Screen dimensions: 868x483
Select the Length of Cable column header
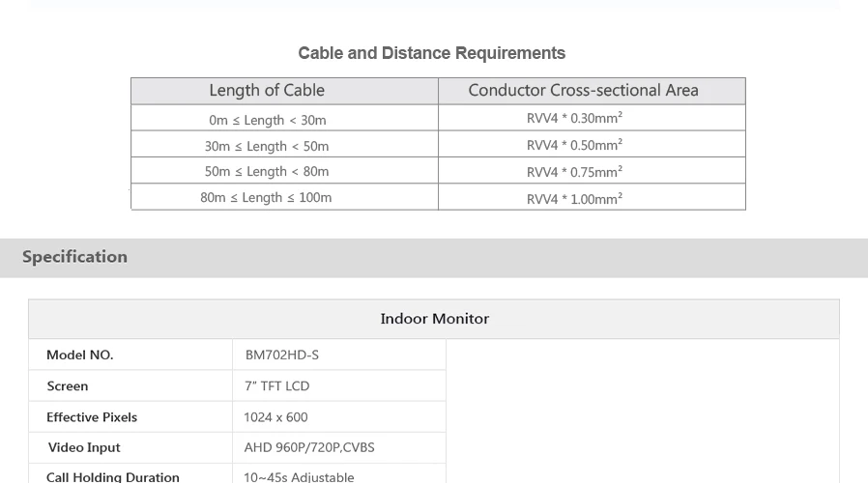pos(284,91)
